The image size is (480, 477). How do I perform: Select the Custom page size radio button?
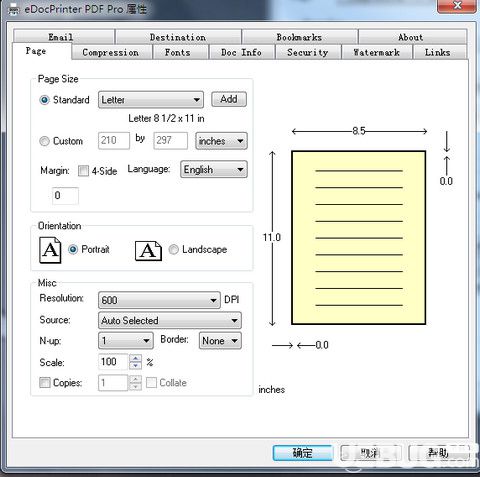click(x=44, y=141)
